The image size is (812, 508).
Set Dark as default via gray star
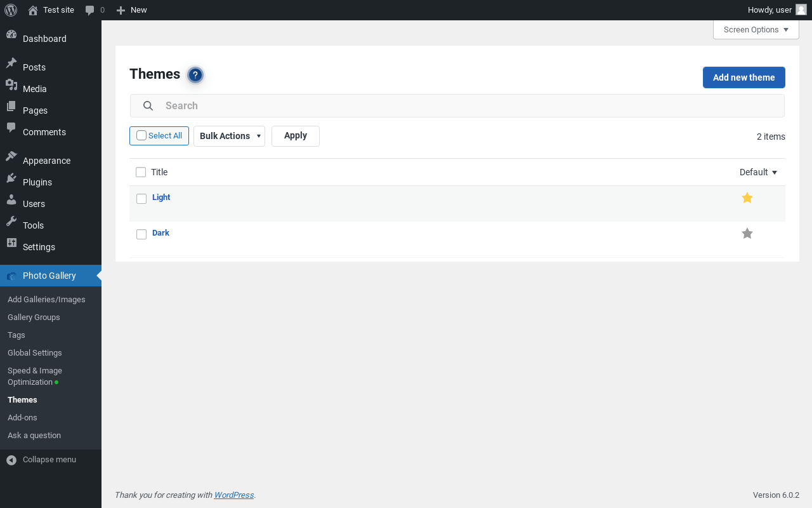pos(747,233)
